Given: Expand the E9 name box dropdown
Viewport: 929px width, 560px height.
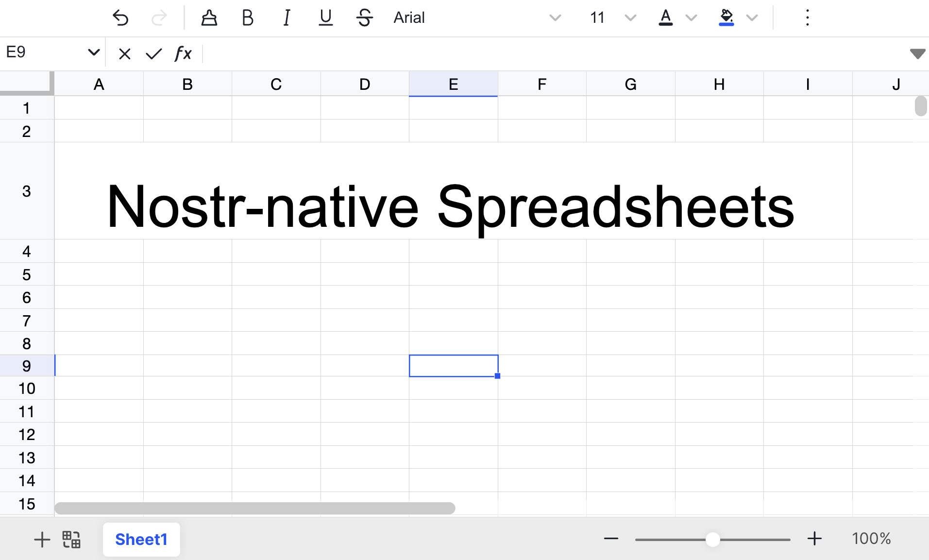Looking at the screenshot, I should click(x=94, y=52).
